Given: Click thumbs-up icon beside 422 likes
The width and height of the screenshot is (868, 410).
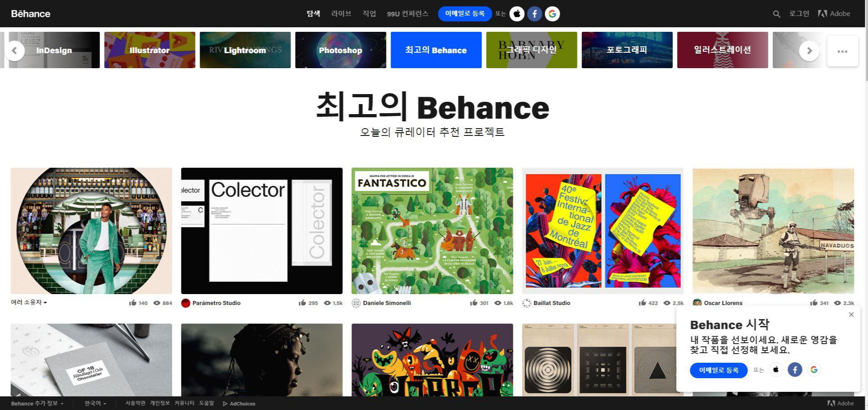Looking at the screenshot, I should click(x=642, y=303).
